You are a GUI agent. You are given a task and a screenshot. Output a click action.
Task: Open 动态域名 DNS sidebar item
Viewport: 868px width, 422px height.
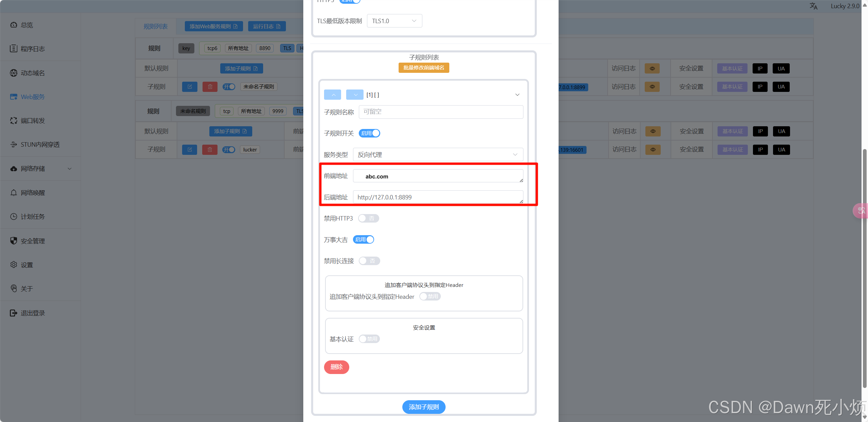coord(32,73)
